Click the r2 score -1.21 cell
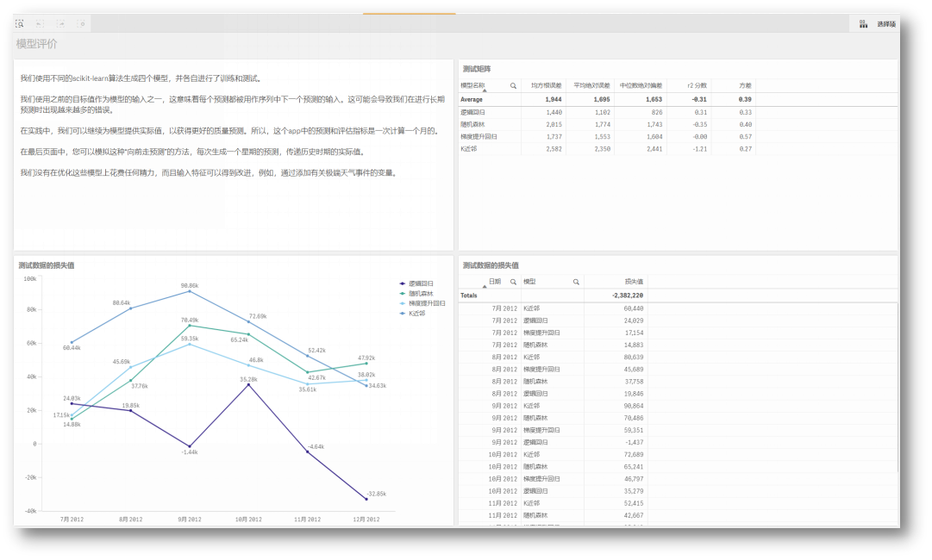The image size is (932, 560). 700,149
